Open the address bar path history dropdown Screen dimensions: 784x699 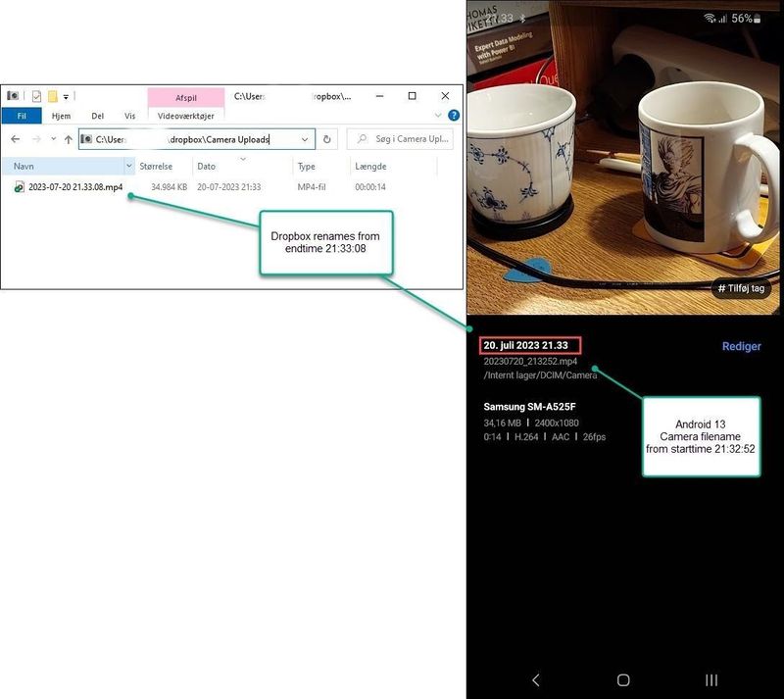tap(305, 139)
